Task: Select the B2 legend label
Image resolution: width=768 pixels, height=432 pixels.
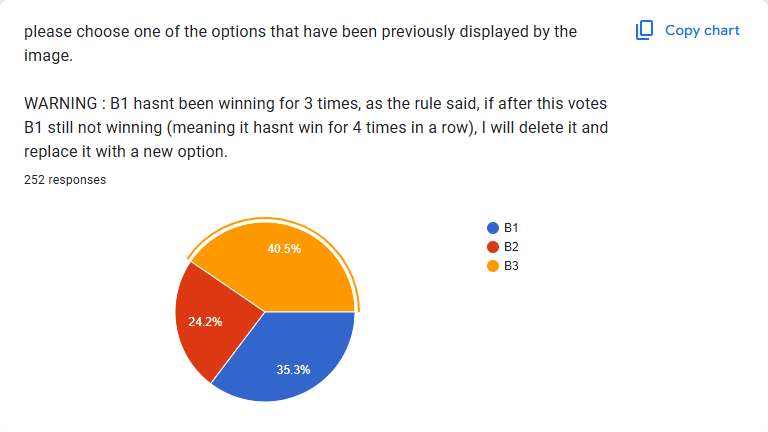Action: (x=511, y=247)
